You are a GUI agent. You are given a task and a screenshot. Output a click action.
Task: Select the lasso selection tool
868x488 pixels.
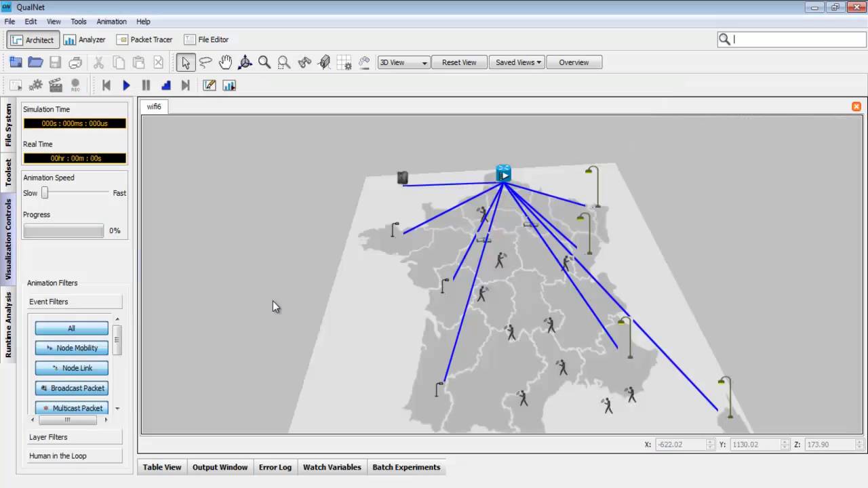(205, 62)
